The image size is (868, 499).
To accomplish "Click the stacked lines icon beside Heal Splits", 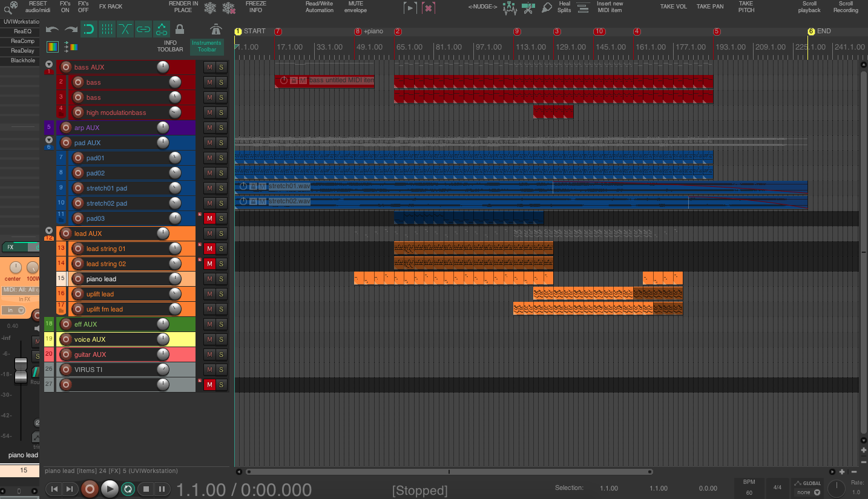I will click(x=583, y=7).
